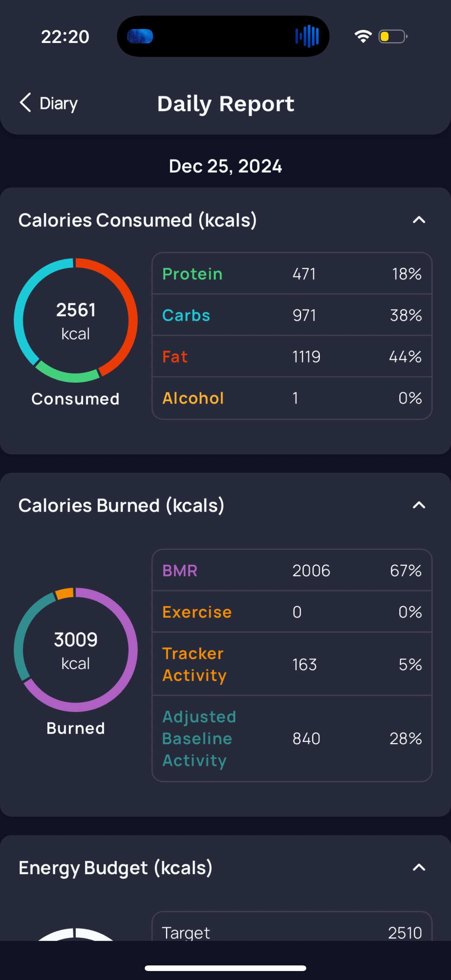
Task: Select the Fat row
Action: point(292,357)
